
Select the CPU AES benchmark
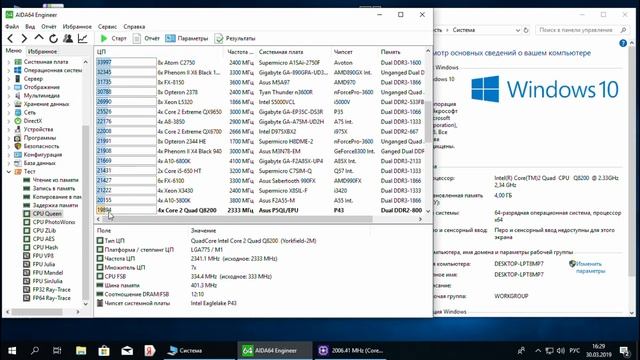click(44, 239)
